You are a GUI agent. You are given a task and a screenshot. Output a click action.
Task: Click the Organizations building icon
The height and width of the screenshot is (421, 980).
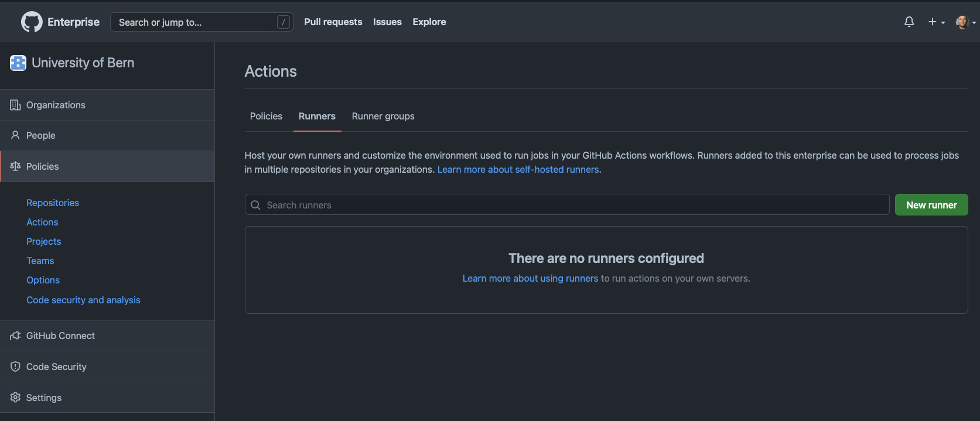pyautogui.click(x=15, y=105)
